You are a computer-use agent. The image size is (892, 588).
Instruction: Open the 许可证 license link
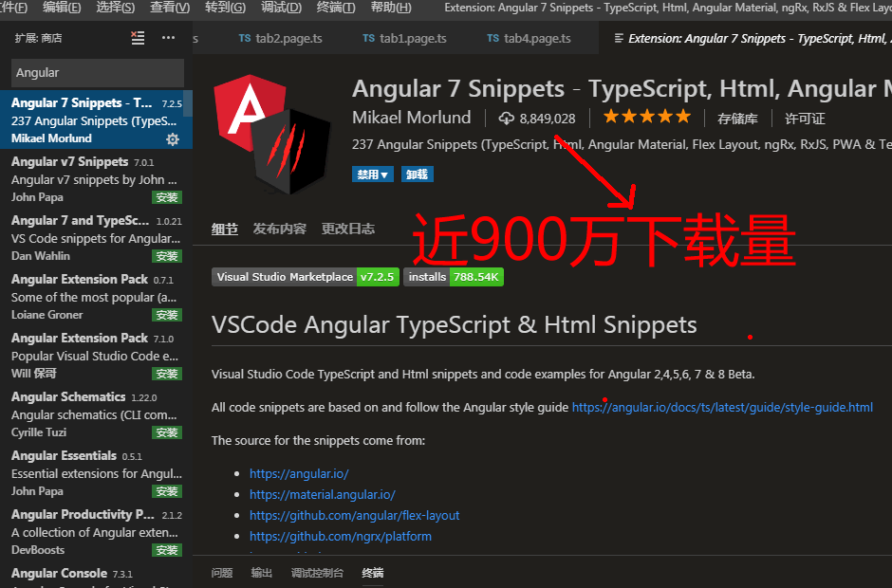[805, 119]
